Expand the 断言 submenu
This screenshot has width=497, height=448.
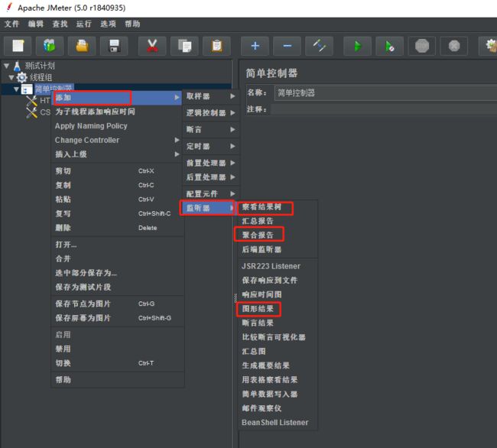pos(210,130)
